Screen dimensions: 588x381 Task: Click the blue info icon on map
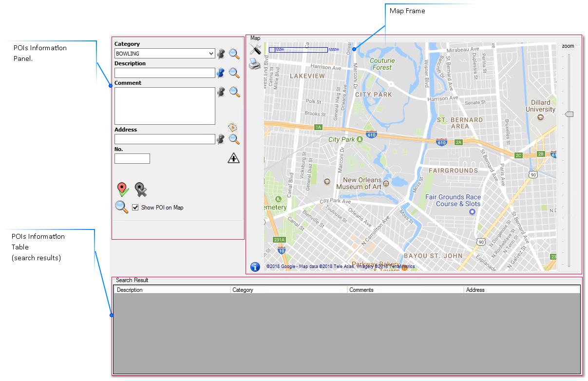pos(255,267)
